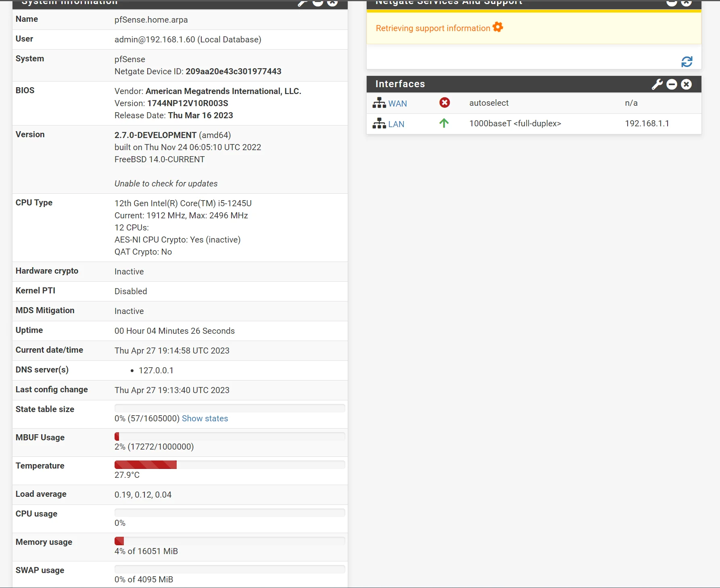Click BIOS version "1744NP12V10R003S"
Screen dimensions: 720x588
(x=188, y=103)
